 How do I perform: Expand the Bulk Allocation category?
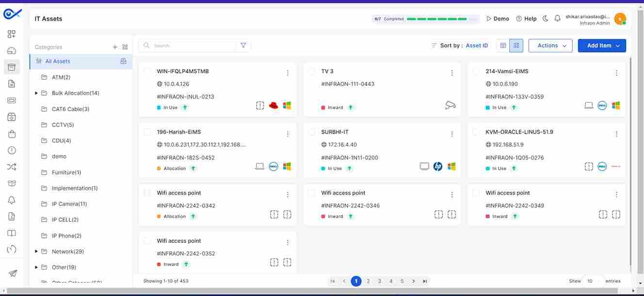[36, 93]
